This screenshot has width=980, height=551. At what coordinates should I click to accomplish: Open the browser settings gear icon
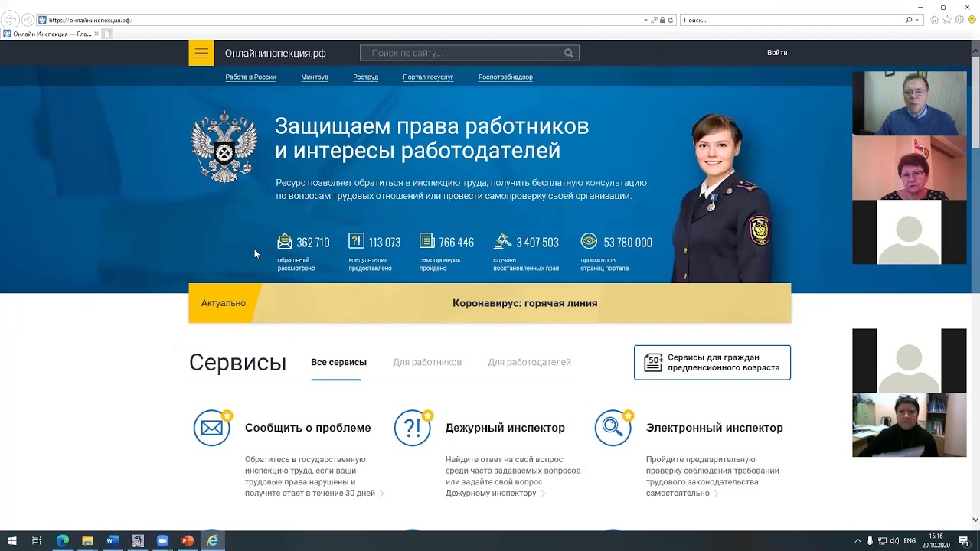959,20
